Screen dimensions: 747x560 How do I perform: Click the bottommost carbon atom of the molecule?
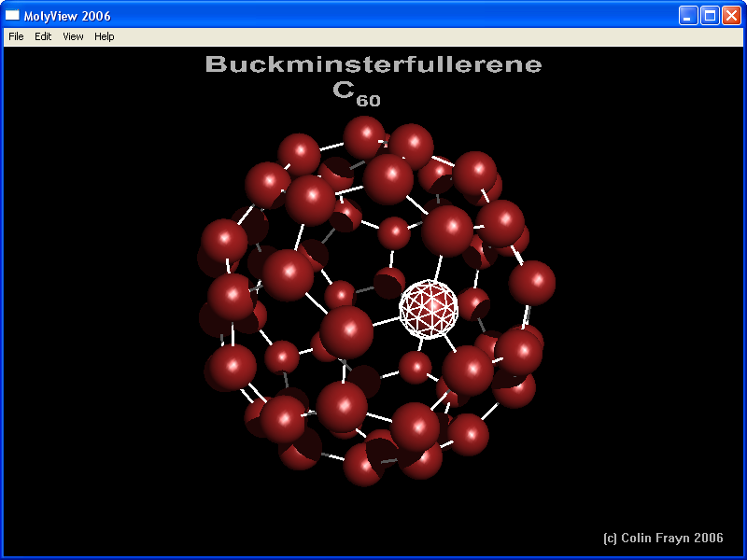point(363,464)
